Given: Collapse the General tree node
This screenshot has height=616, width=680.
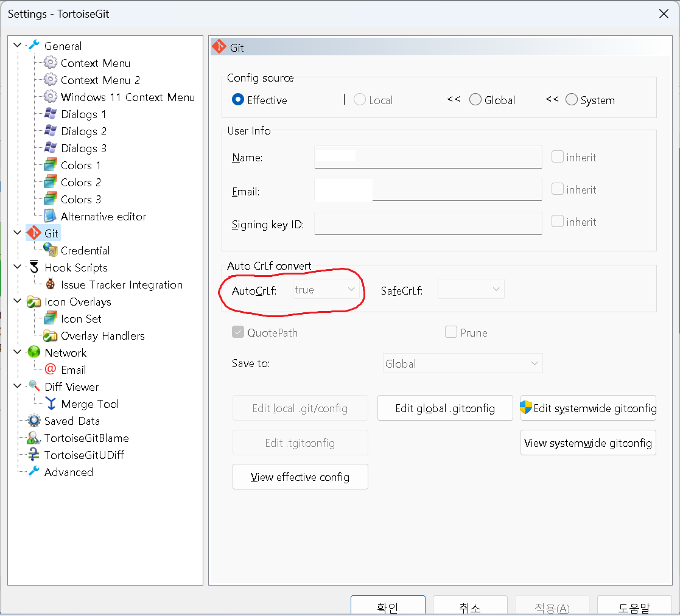Looking at the screenshot, I should (x=17, y=45).
